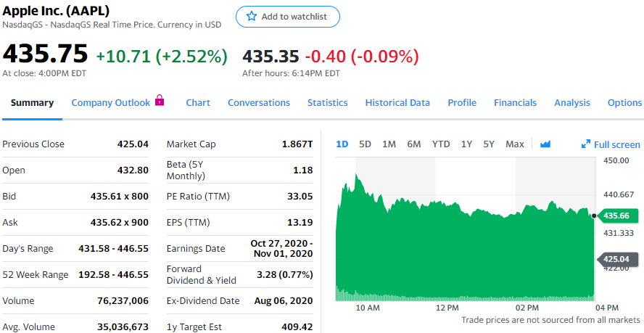Click the green 435.66 price marker
Screen dimensions: 644x333
tap(619, 215)
